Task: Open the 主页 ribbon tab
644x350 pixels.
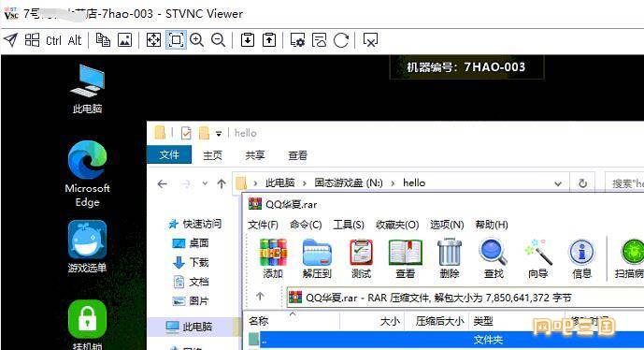Action: pos(212,155)
